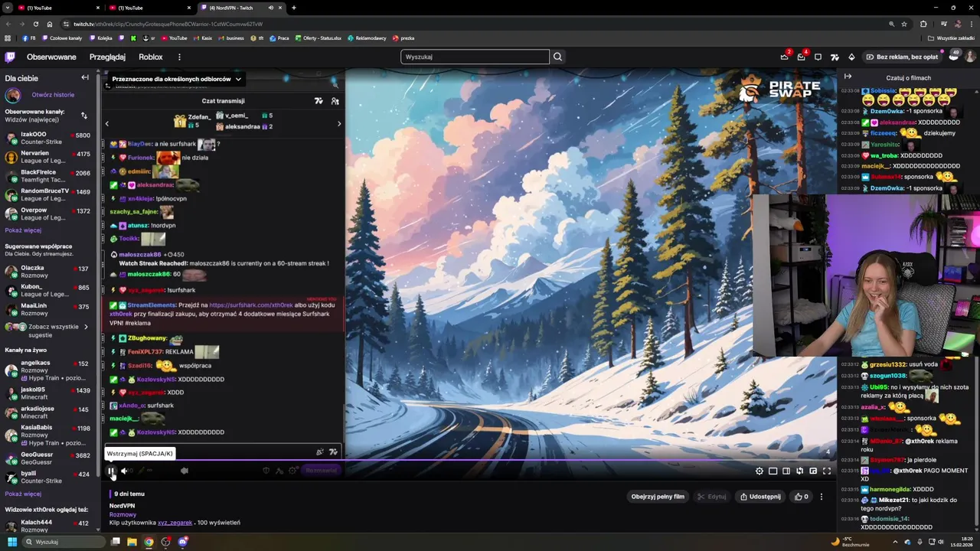This screenshot has width=980, height=551.
Task: Open the user profile avatar menu
Action: [x=970, y=57]
